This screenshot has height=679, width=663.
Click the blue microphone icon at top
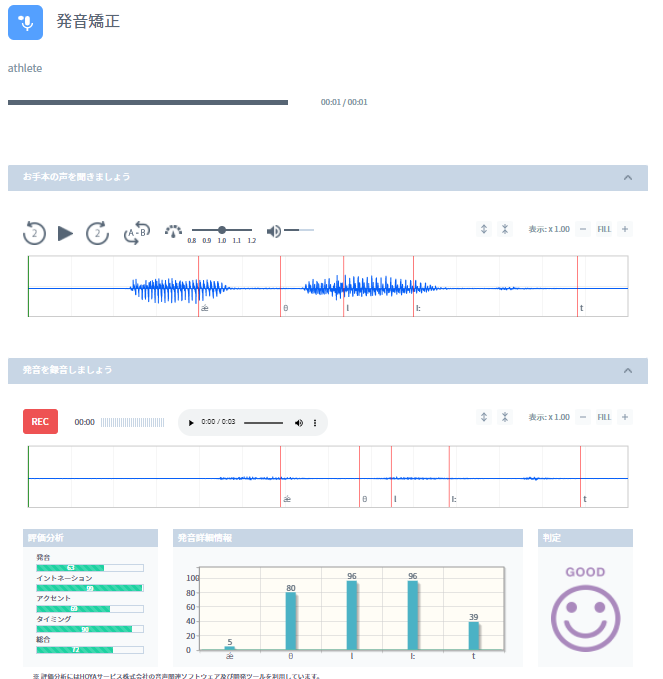pos(25,23)
